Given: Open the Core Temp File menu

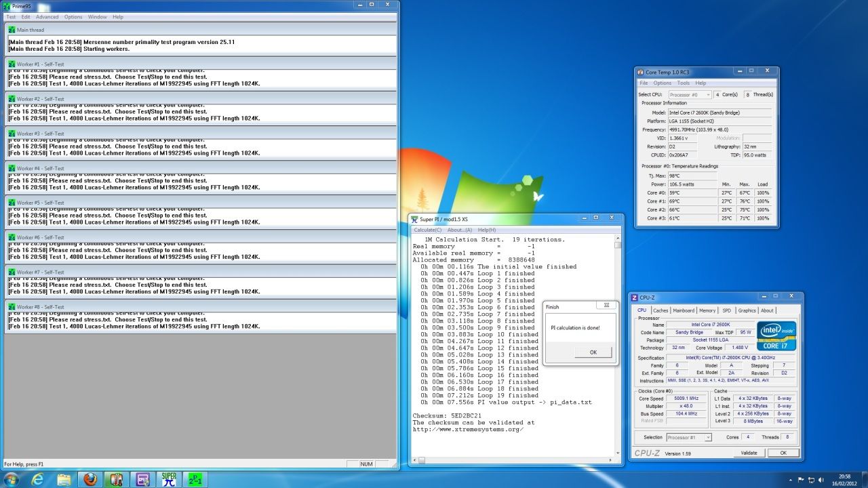Looking at the screenshot, I should point(644,83).
